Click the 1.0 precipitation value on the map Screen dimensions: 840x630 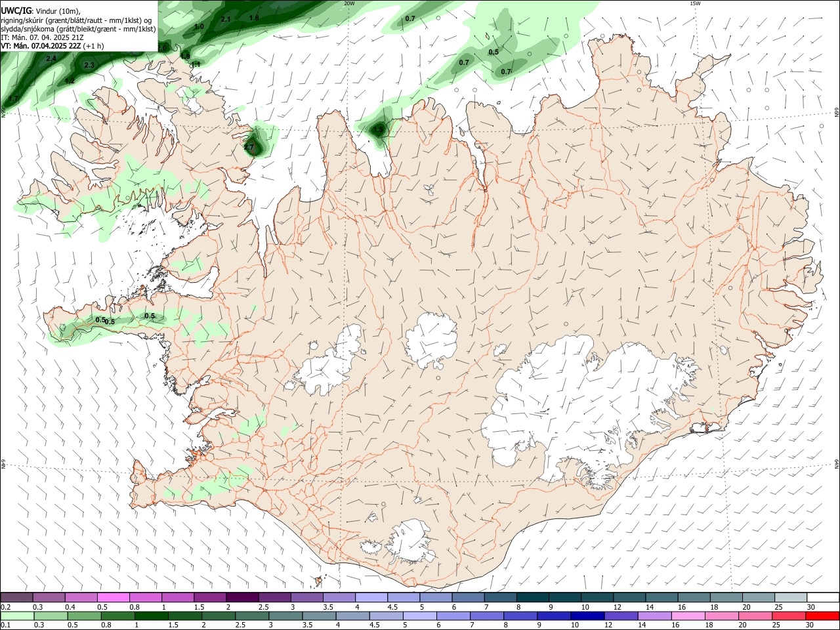point(199,27)
